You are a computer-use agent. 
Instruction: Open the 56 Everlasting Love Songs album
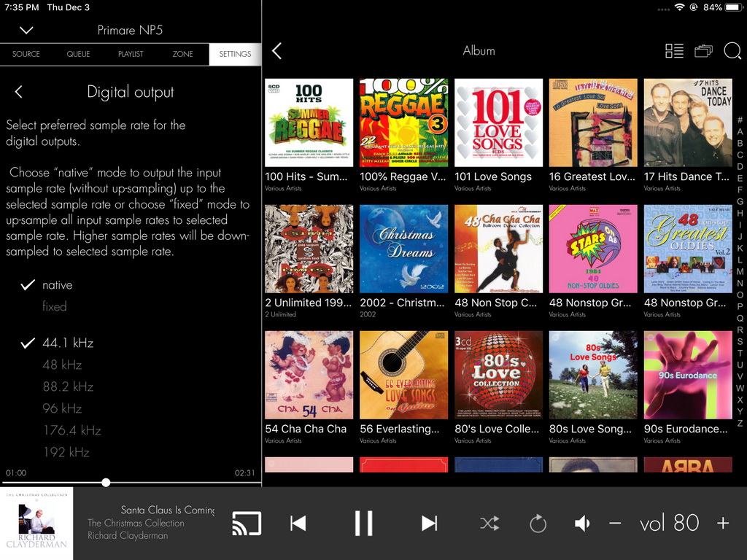pos(404,376)
